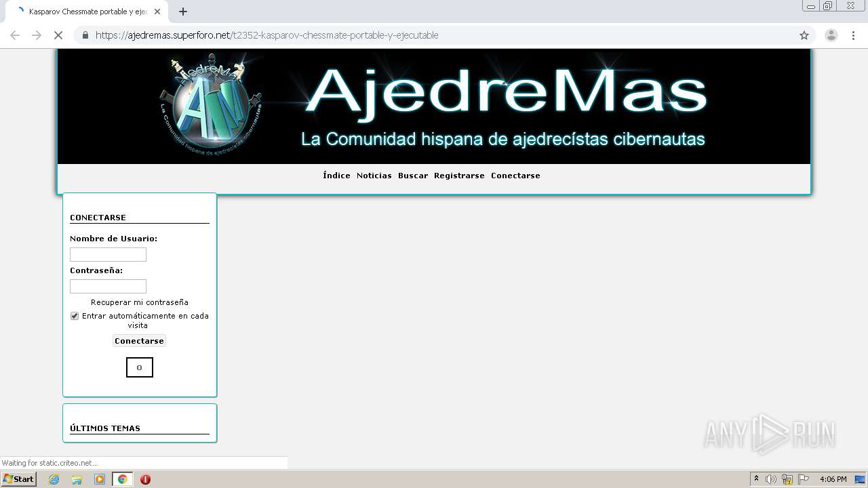Focus the Contraseña password field
868x488 pixels.
pos(108,286)
